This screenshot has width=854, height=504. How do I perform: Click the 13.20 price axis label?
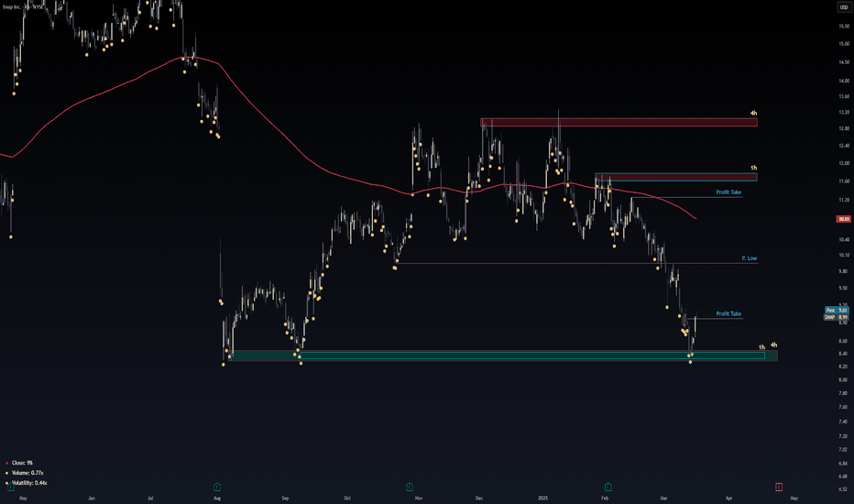tap(844, 112)
